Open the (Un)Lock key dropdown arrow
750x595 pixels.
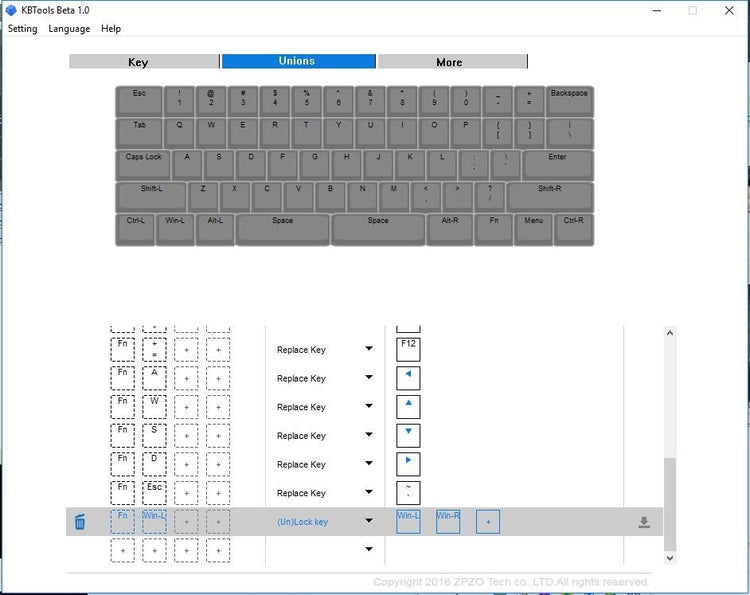click(369, 521)
